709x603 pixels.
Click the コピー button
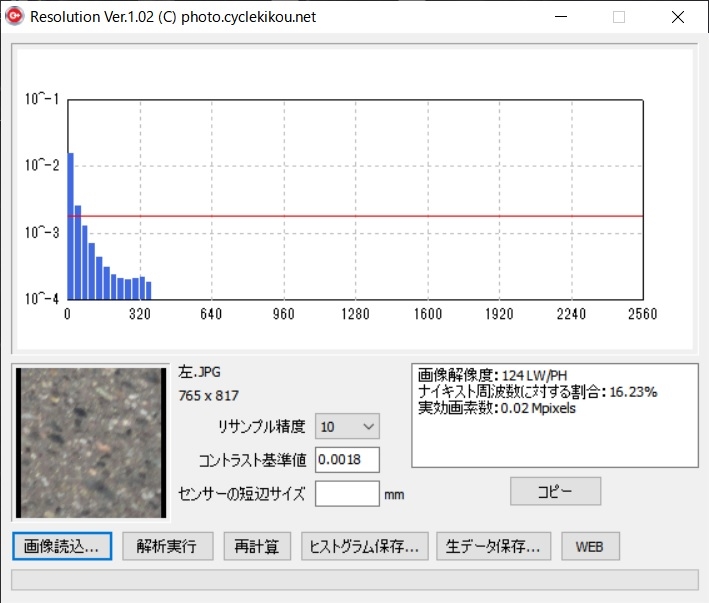(555, 491)
